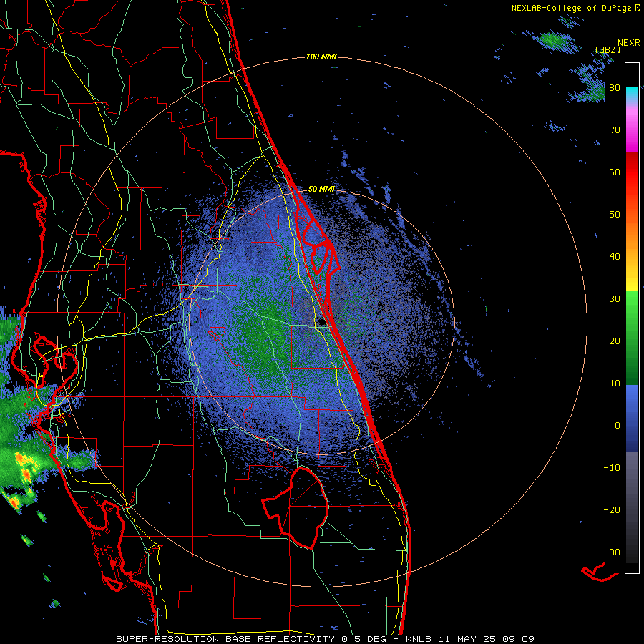Click the 40 value on dBZ scale

point(615,257)
